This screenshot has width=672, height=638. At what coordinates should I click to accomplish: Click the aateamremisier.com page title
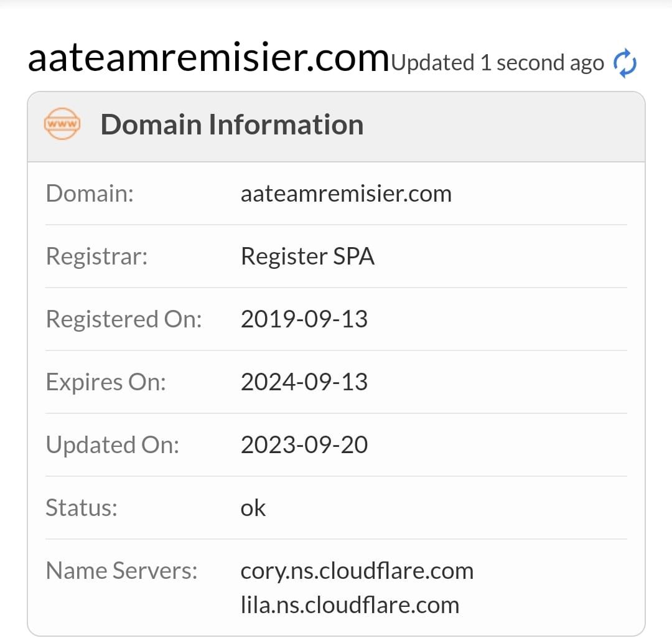(207, 57)
